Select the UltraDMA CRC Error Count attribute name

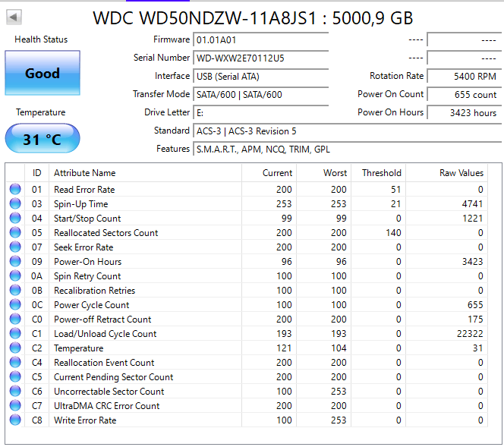click(106, 406)
